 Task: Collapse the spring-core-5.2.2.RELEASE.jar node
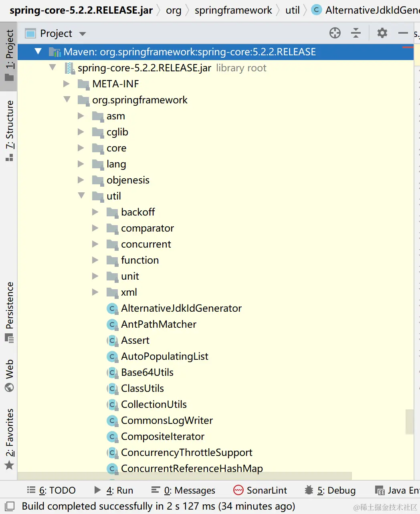click(52, 67)
